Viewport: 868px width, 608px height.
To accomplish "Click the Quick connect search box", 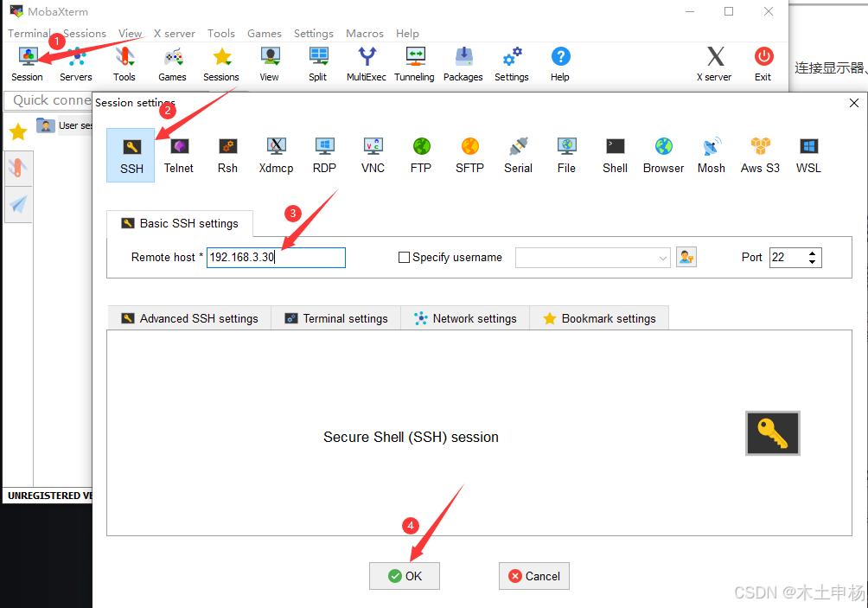I will [x=48, y=100].
